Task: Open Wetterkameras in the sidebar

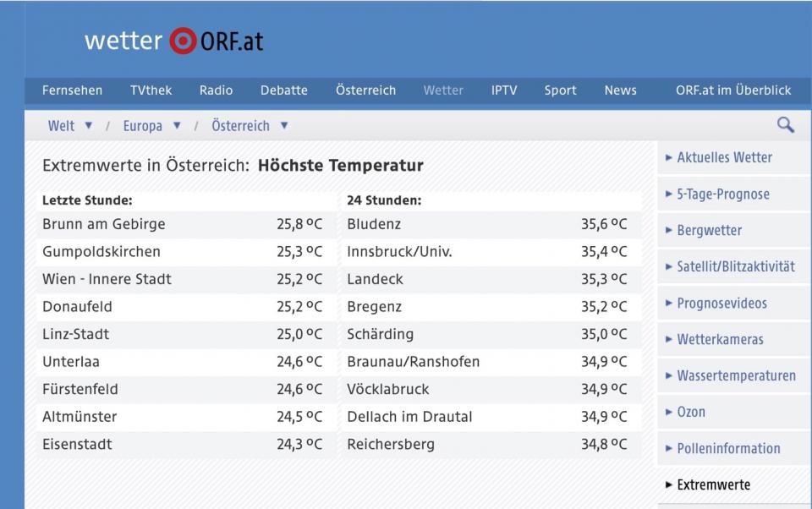Action: click(720, 339)
